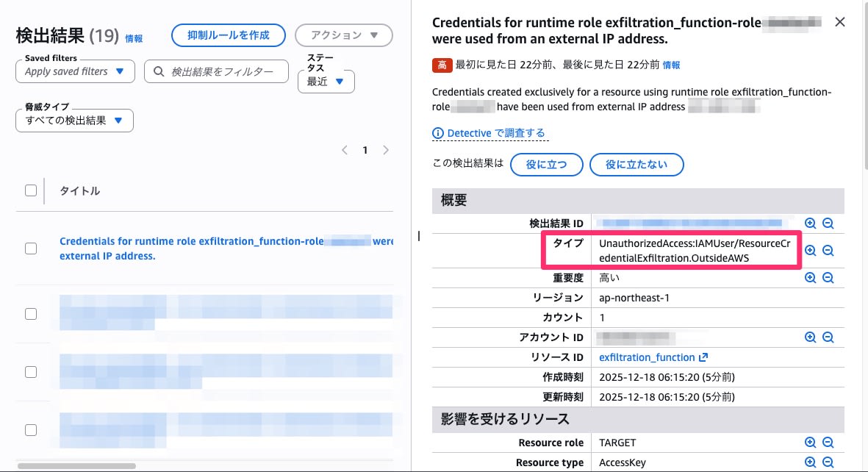Viewport: 868px width, 472px height.
Task: Click the zoom-out icon beside the タイプ field
Action: [x=828, y=250]
